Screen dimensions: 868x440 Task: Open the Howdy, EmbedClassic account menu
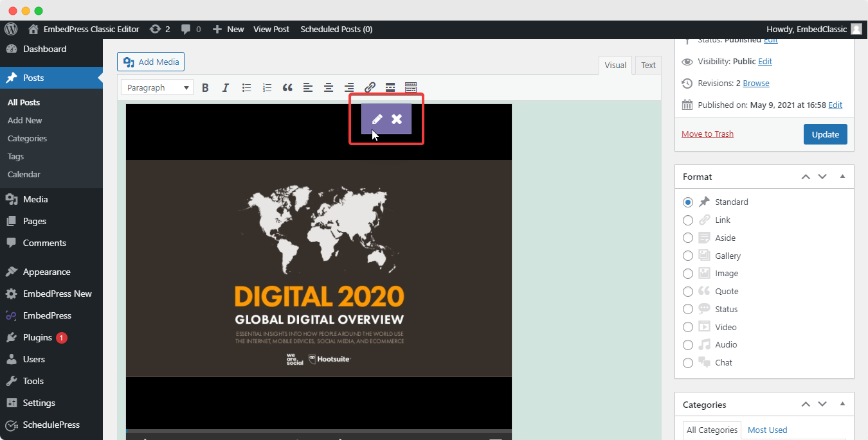click(x=814, y=29)
